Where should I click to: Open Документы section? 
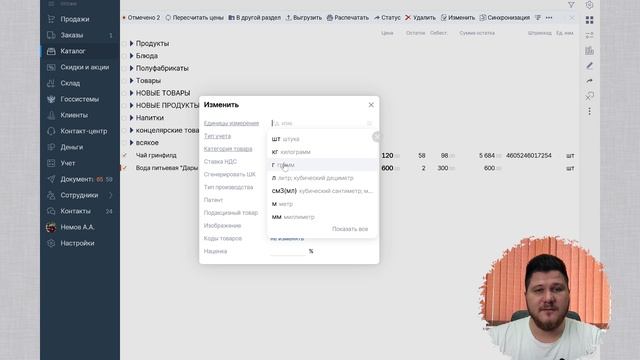76,179
